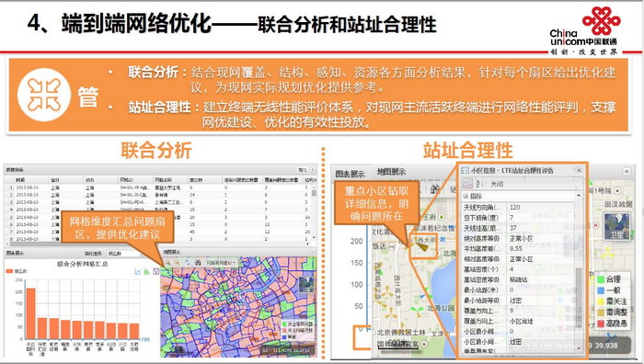Open the 问题系列建议 dropdown on map toolbar
The width and height of the screenshot is (644, 364).
221,263
